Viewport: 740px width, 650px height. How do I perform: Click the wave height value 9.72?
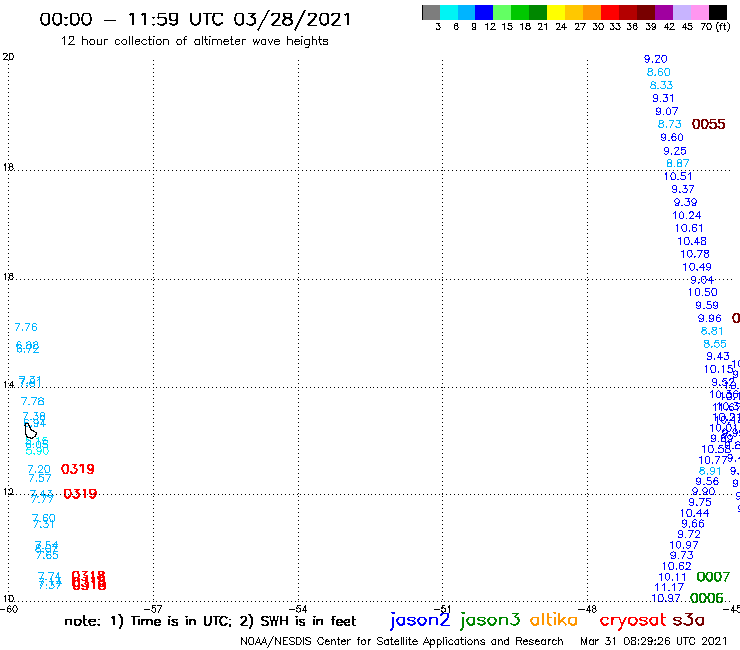[x=689, y=534]
